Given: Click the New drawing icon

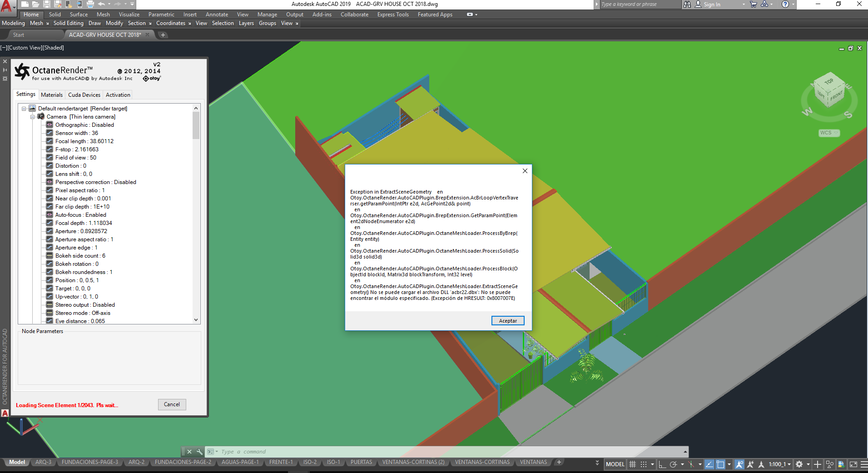Looking at the screenshot, I should tap(25, 4).
